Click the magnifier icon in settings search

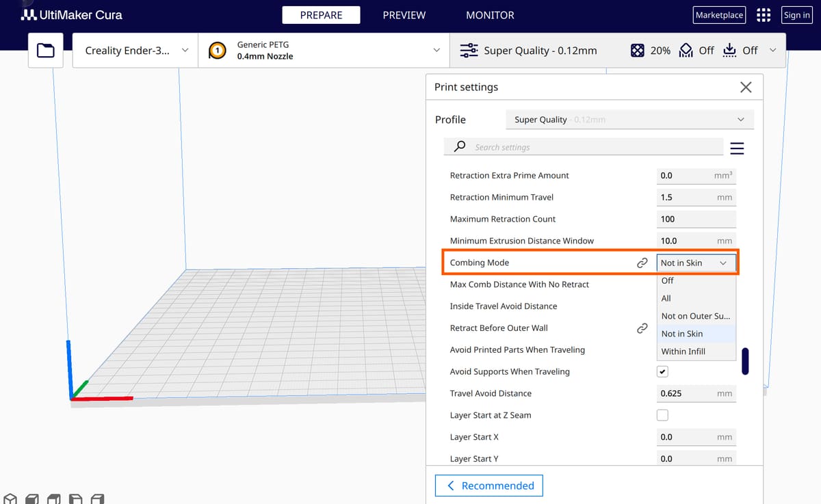point(460,146)
